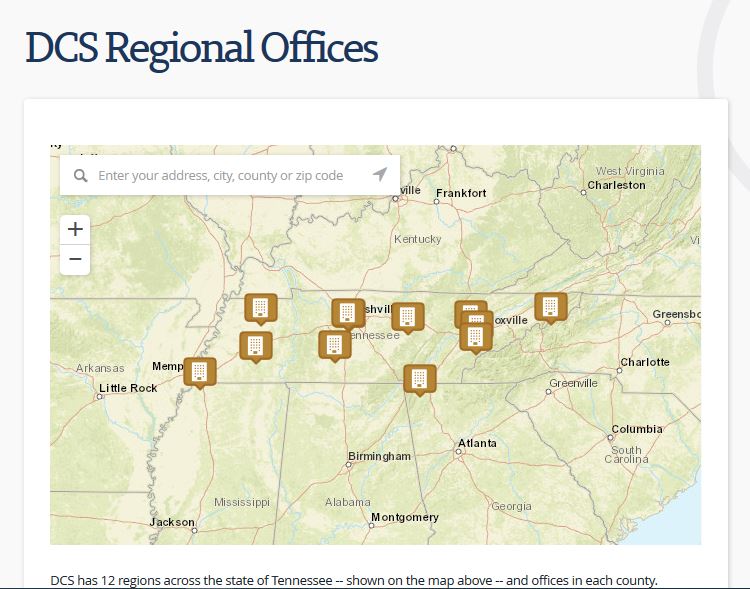Open the office marker between Nashville and Knoxville

(x=407, y=317)
